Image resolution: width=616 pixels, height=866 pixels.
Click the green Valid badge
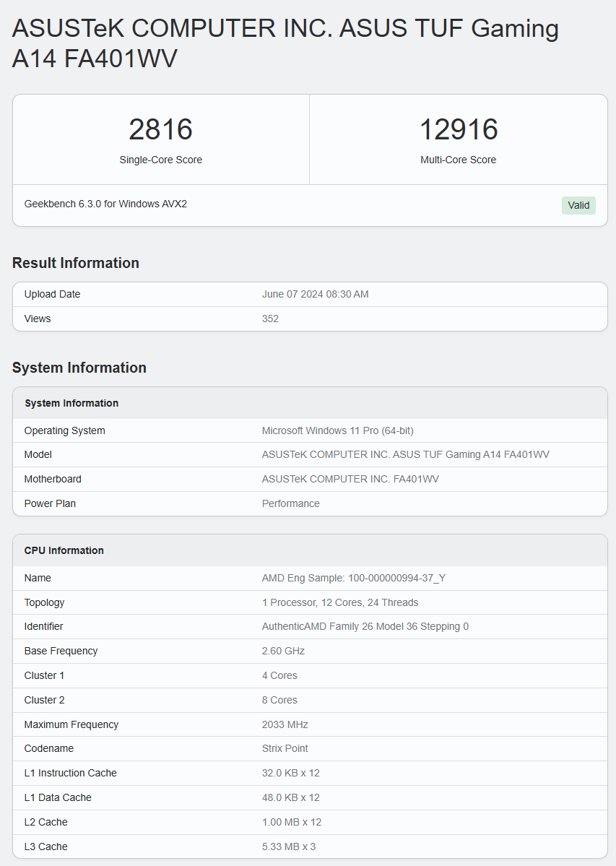[578, 205]
